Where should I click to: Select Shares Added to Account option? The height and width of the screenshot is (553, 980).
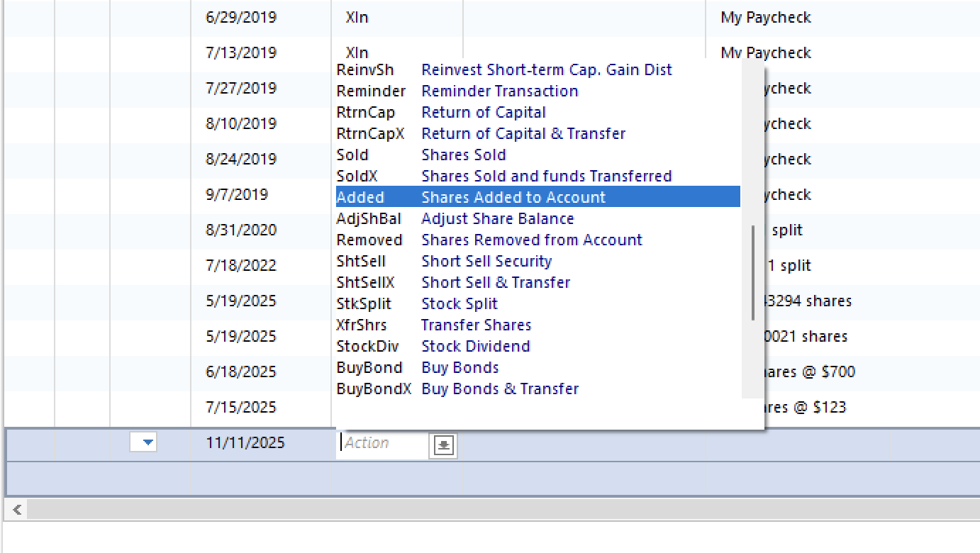pyautogui.click(x=513, y=197)
